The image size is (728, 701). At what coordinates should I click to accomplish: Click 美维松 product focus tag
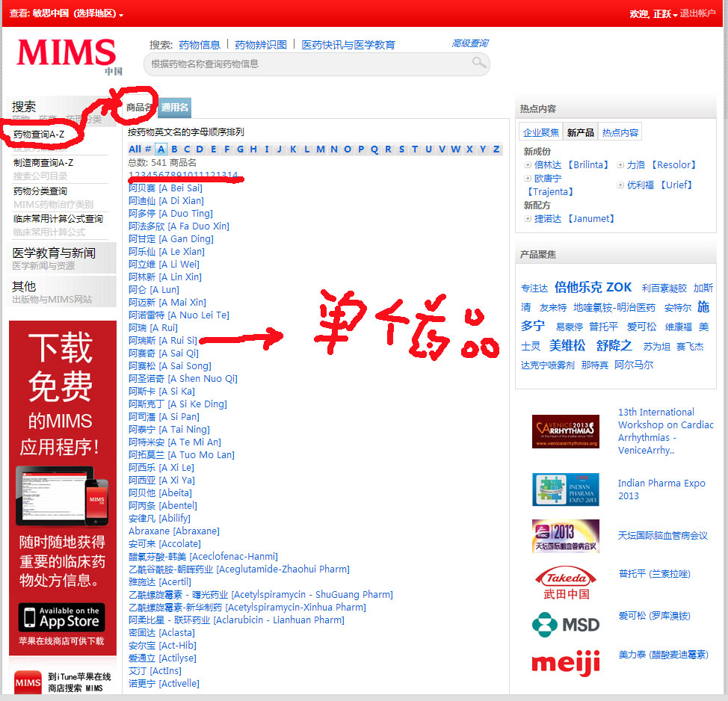(x=567, y=345)
